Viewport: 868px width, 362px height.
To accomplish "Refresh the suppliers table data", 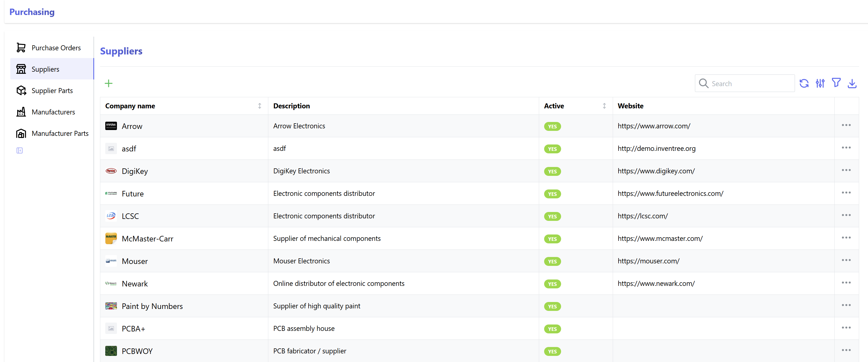I will pos(804,83).
